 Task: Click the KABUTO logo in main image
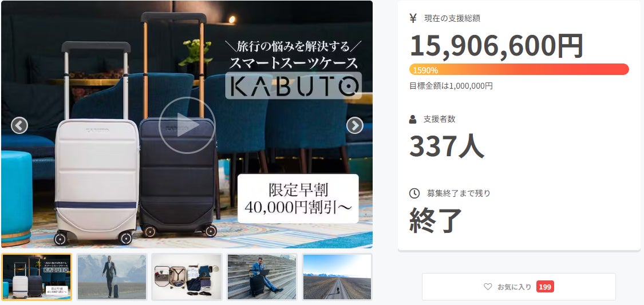pos(293,85)
